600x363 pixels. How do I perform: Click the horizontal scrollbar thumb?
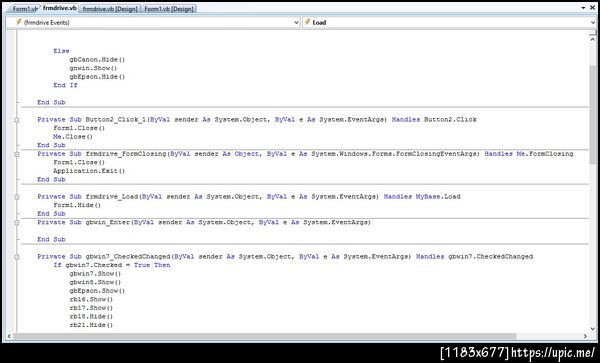point(265,336)
